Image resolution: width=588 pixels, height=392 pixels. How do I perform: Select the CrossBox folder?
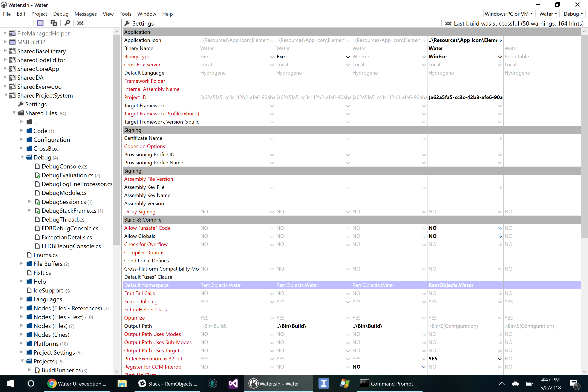click(46, 149)
